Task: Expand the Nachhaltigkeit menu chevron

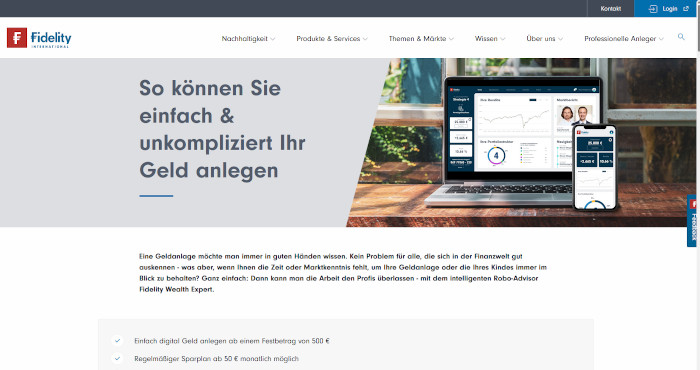Action: coord(272,39)
